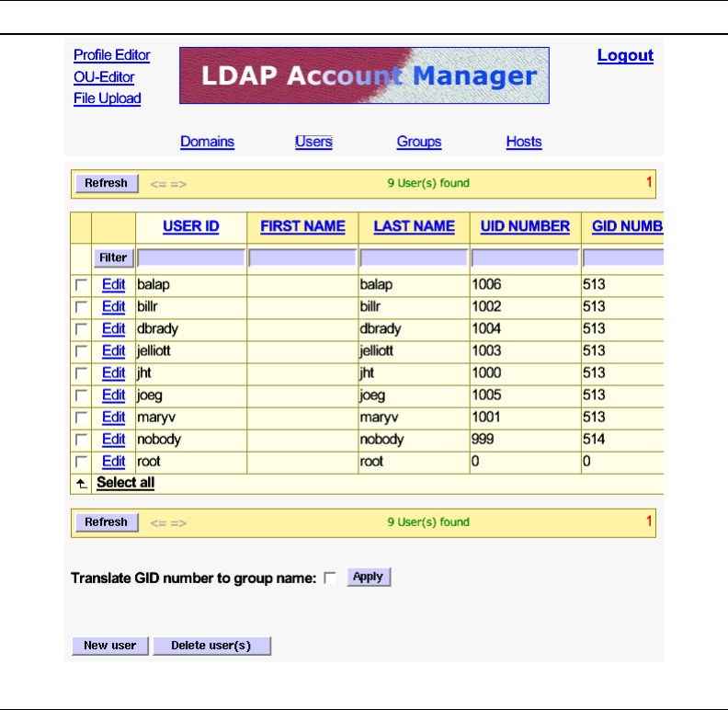Focus the UID NUMBER filter field
The width and height of the screenshot is (728, 710).
[x=525, y=258]
